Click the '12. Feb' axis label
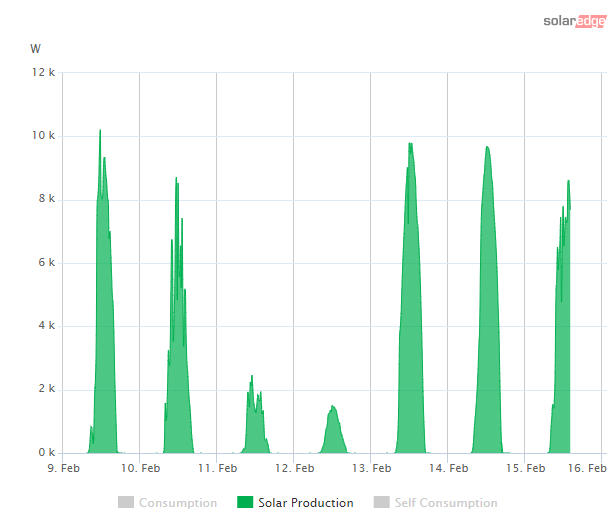Image resolution: width=615 pixels, height=530 pixels. 295,468
